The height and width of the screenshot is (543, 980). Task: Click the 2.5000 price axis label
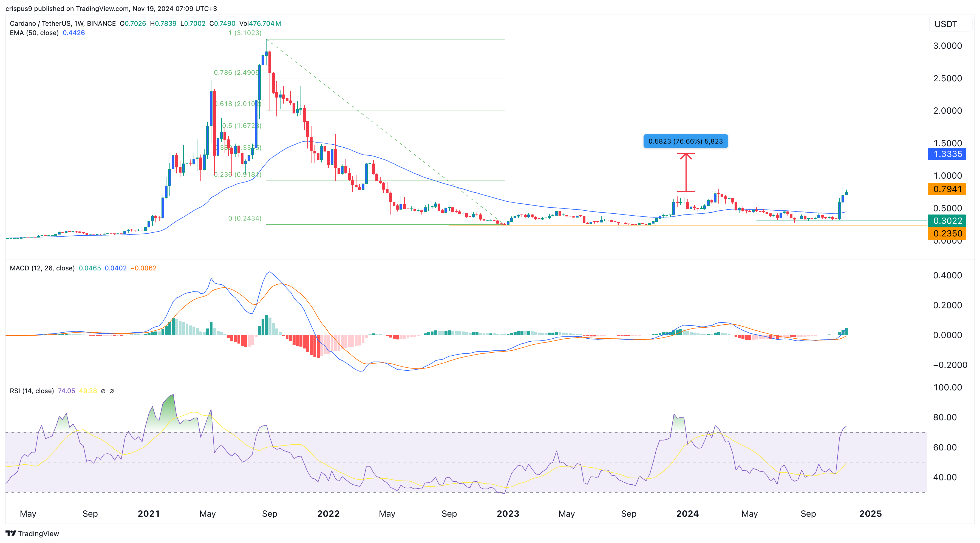[x=947, y=78]
